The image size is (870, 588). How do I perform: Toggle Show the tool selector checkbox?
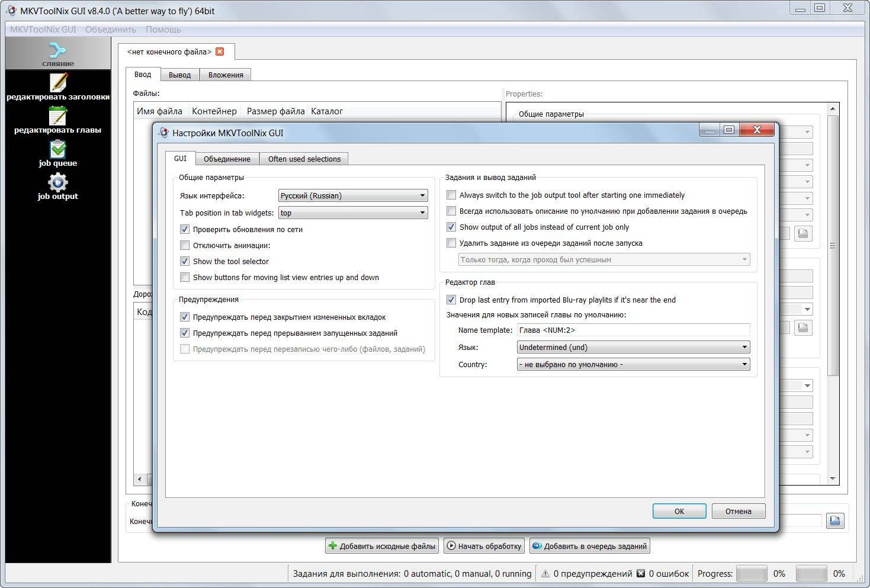pos(185,261)
